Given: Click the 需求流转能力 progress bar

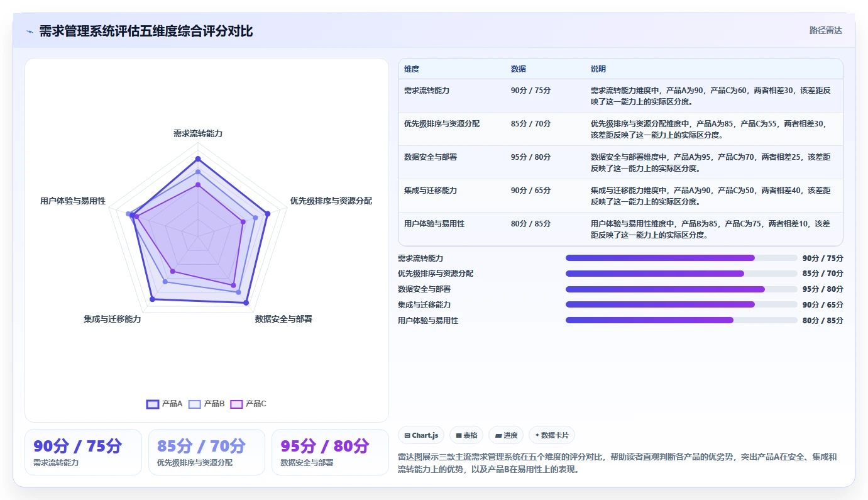Looking at the screenshot, I should 681,258.
